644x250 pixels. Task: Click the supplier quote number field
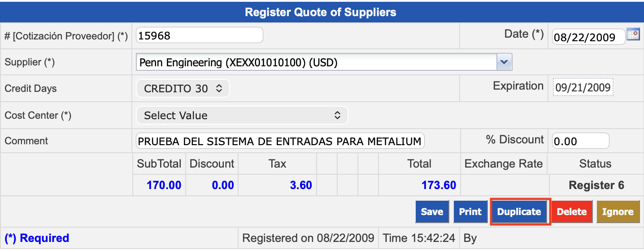199,35
